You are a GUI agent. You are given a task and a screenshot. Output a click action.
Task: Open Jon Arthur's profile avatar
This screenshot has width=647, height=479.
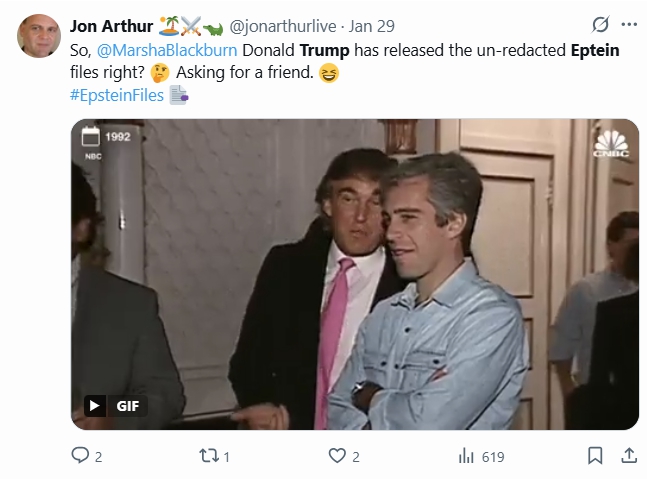point(39,36)
